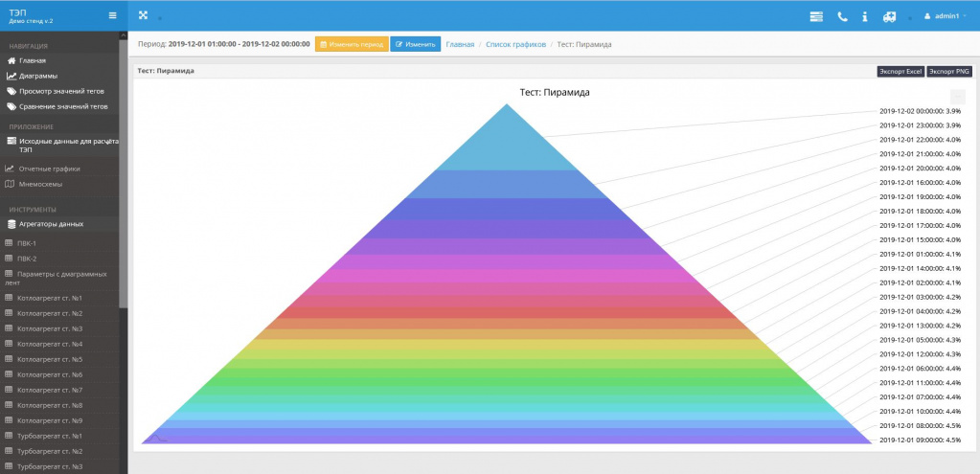Open the info icon in header
980x474 pixels.
point(865,17)
